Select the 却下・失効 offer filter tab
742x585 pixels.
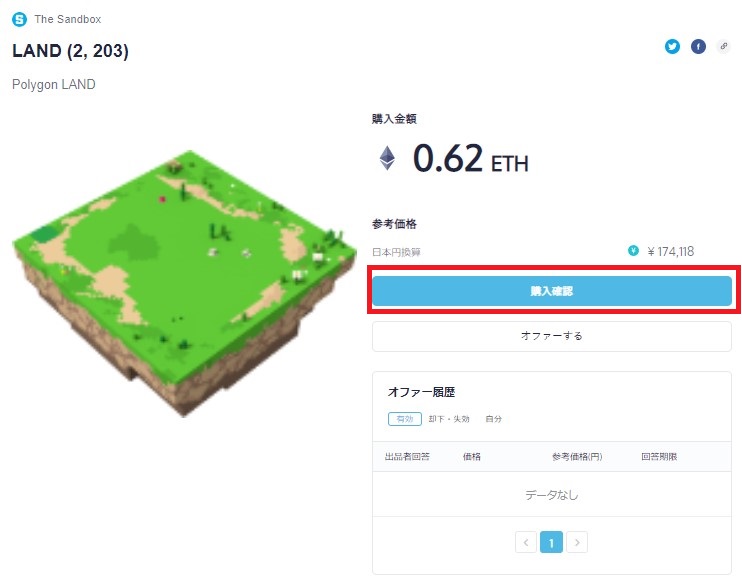coord(449,419)
